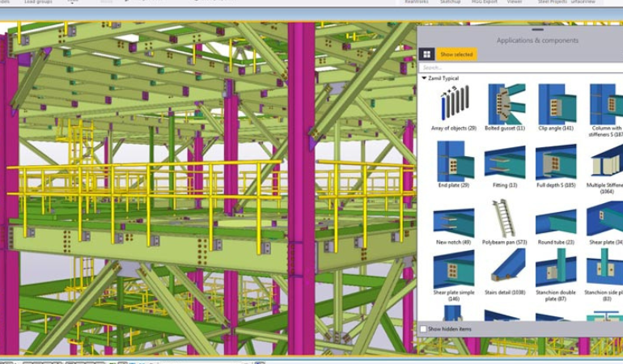Switch the catalog thumbnail grid view button

[x=427, y=54]
